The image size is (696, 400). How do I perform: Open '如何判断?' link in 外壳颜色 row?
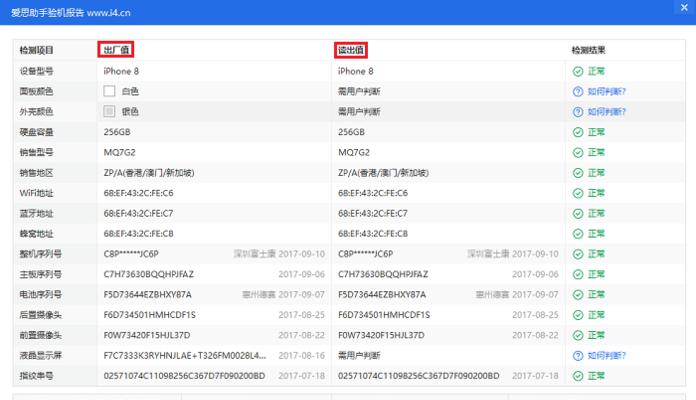[606, 111]
